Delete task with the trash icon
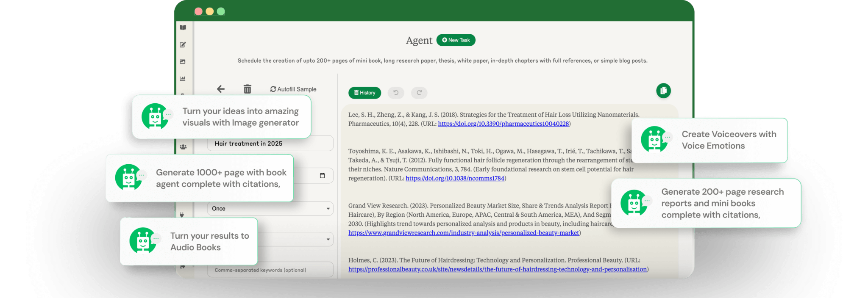The image size is (868, 298). click(248, 89)
